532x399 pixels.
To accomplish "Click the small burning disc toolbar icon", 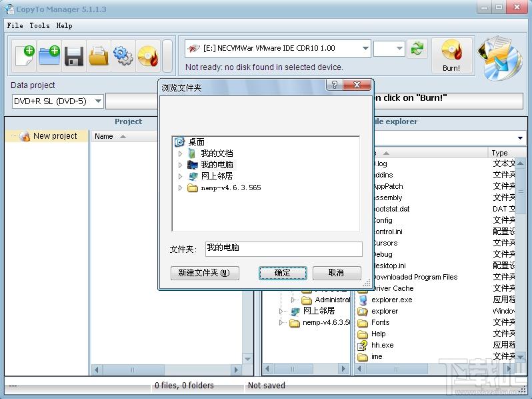I will [148, 55].
